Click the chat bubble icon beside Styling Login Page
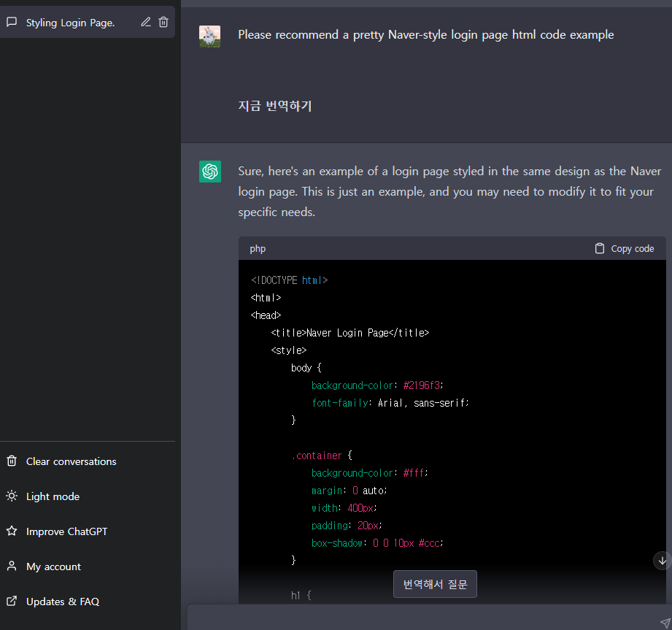672x630 pixels. coord(12,22)
